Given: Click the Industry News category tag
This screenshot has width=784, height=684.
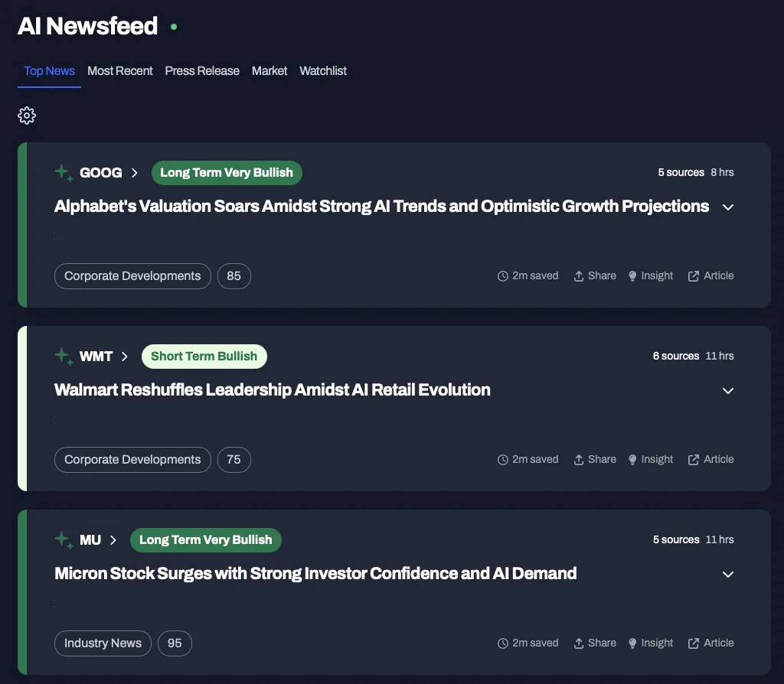Looking at the screenshot, I should pos(103,643).
